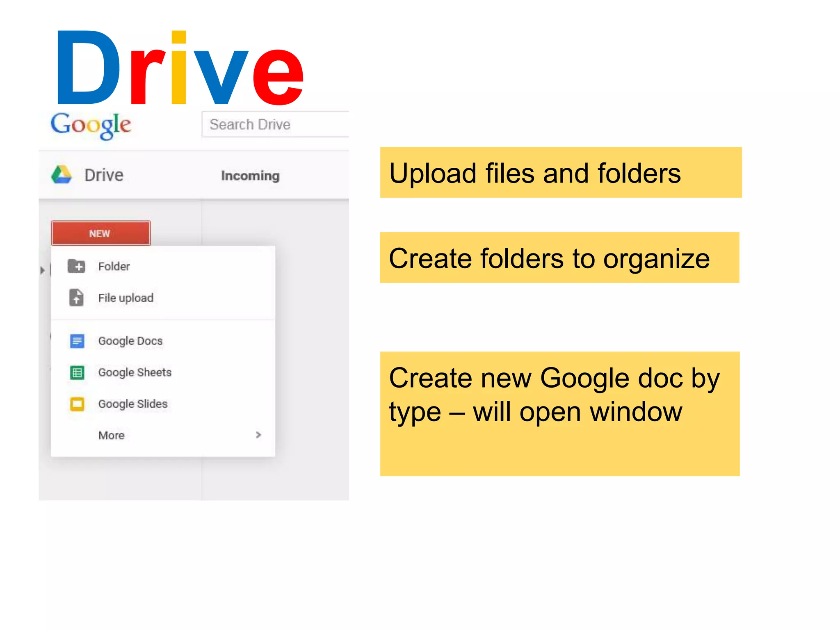The height and width of the screenshot is (630, 840).
Task: Select Folder from the New menu
Action: pyautogui.click(x=163, y=266)
